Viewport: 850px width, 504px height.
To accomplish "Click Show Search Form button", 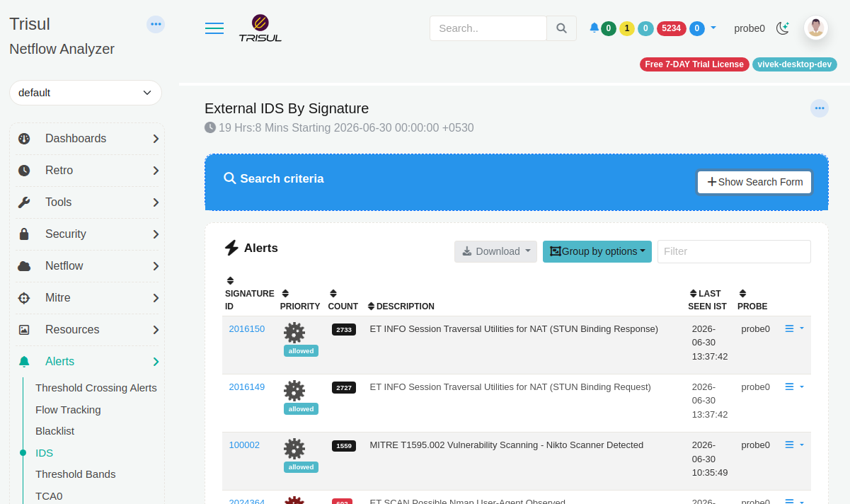I will [754, 182].
